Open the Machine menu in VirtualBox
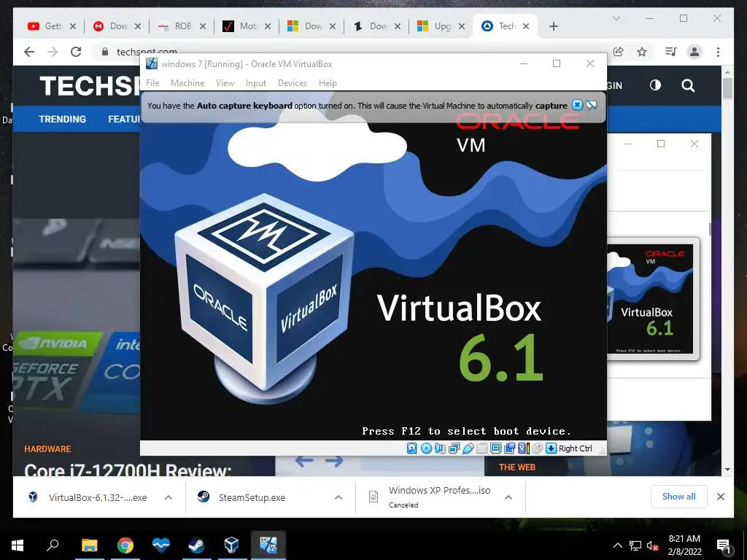This screenshot has height=560, width=747. [x=187, y=83]
